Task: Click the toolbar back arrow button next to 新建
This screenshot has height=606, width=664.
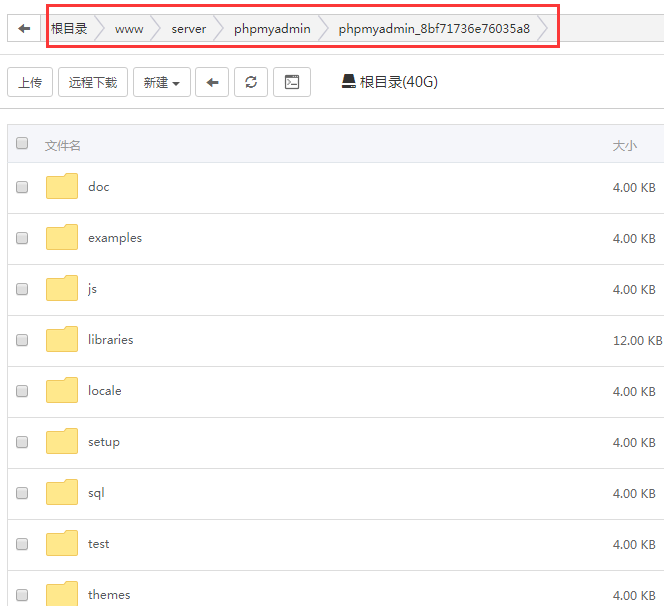Action: [212, 82]
